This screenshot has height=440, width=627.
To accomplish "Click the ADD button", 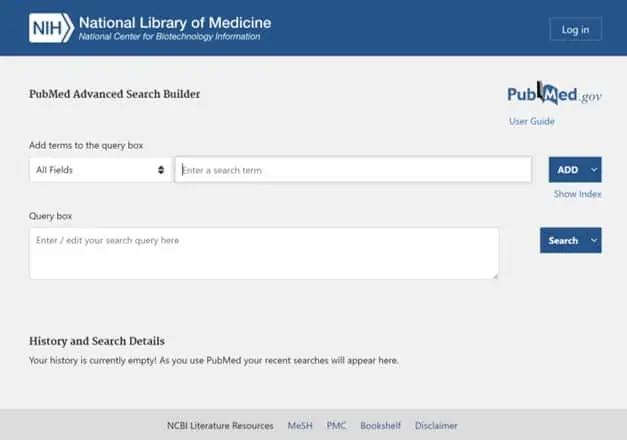I will pos(566,170).
